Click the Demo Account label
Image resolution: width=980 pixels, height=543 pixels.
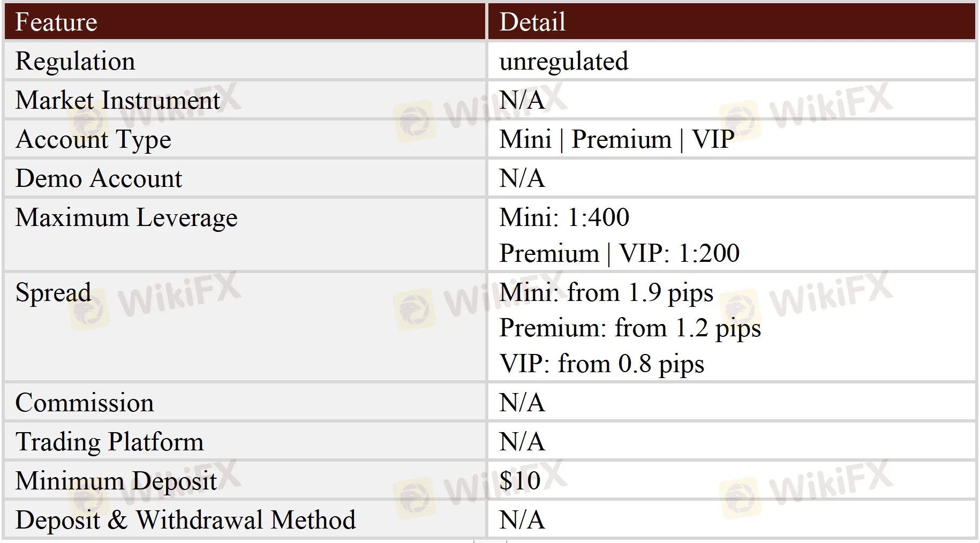[x=99, y=178]
